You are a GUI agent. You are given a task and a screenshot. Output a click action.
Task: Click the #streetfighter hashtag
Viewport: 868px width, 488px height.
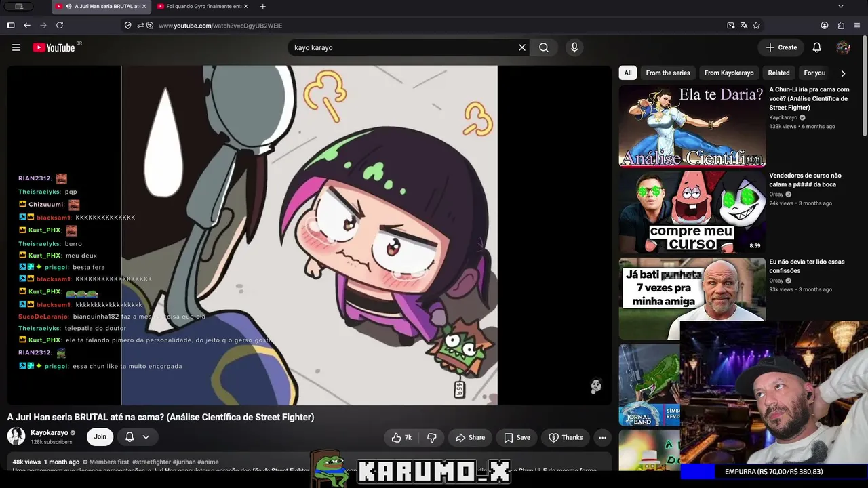tap(152, 462)
